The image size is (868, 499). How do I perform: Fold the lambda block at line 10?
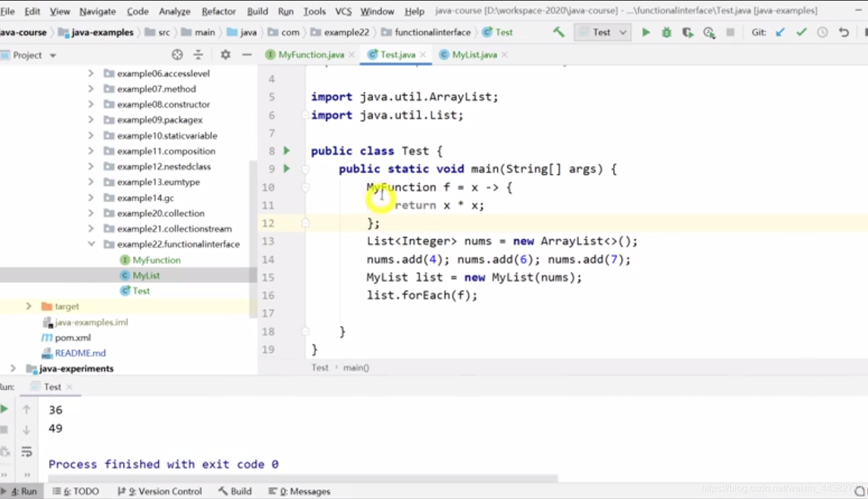pyautogui.click(x=305, y=187)
